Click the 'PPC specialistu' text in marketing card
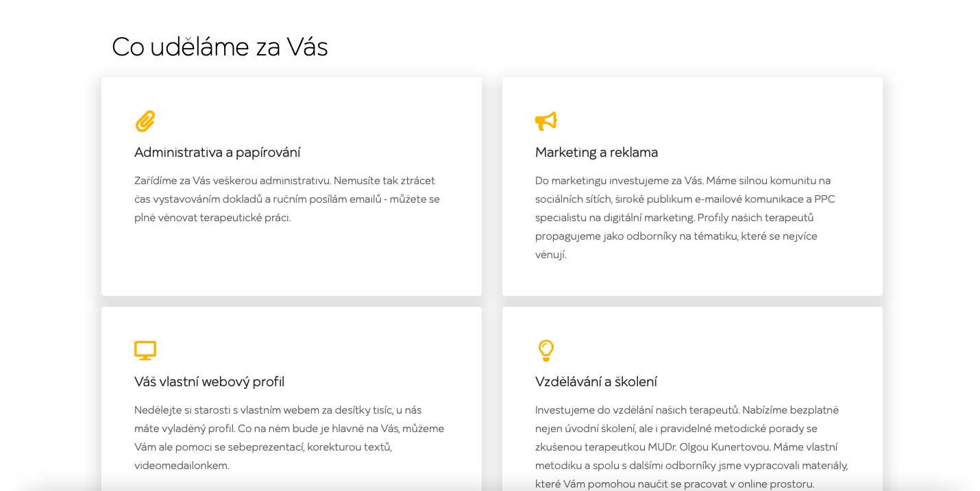Image resolution: width=980 pixels, height=491 pixels. click(x=685, y=208)
